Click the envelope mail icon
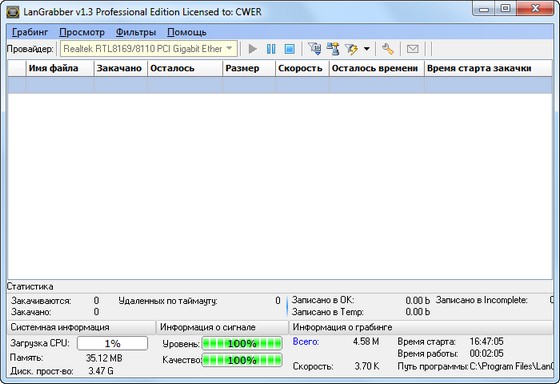The width and height of the screenshot is (560, 384). tap(412, 49)
